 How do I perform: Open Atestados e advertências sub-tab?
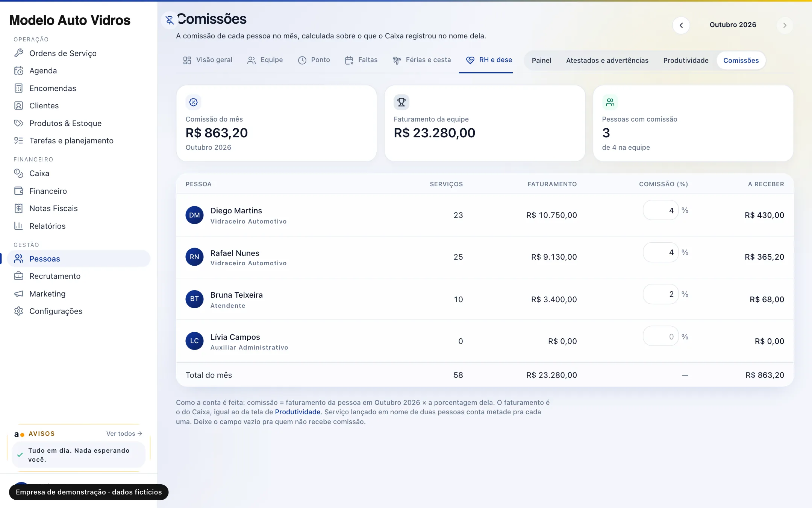pyautogui.click(x=607, y=61)
